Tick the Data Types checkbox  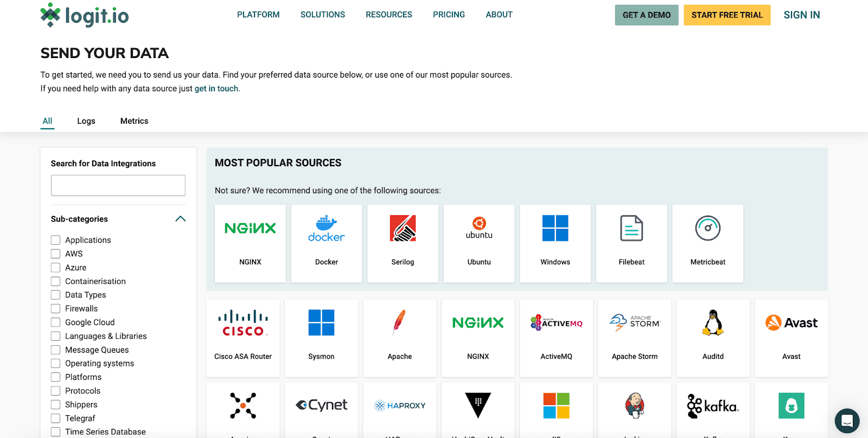tap(55, 295)
